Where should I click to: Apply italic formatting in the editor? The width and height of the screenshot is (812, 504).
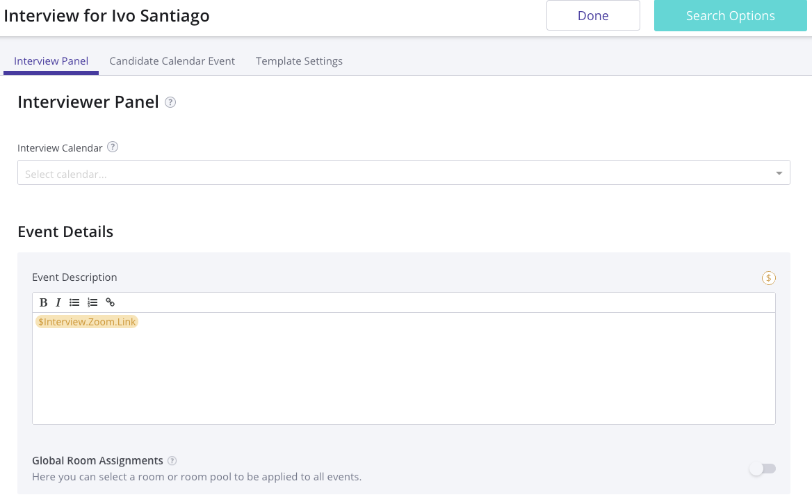58,302
